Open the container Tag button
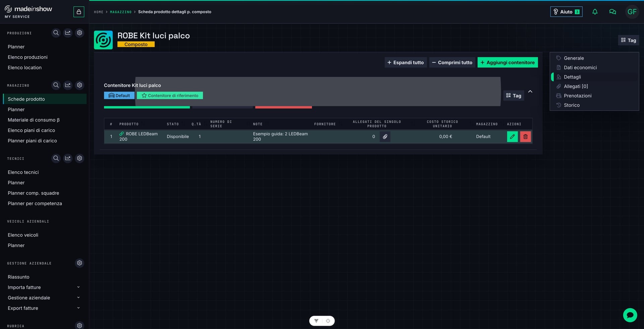The height and width of the screenshot is (329, 644). click(514, 96)
